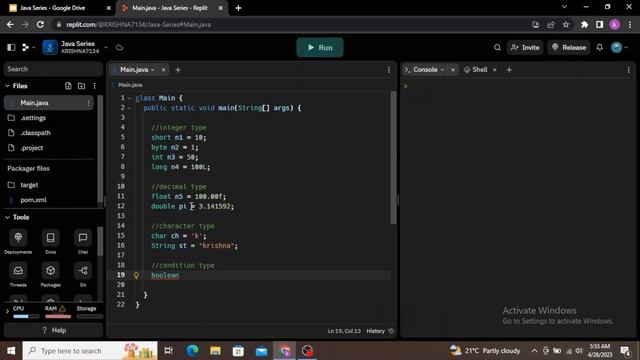Focus the sidebar Search field
Image resolution: width=640 pixels, height=360 pixels.
(53, 69)
